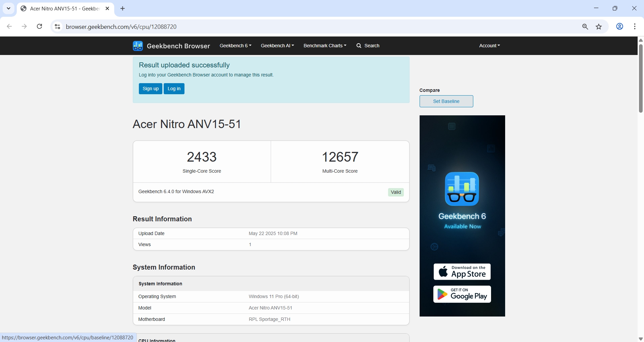This screenshot has width=644, height=342.
Task: Click the Sign up button
Action: [150, 89]
